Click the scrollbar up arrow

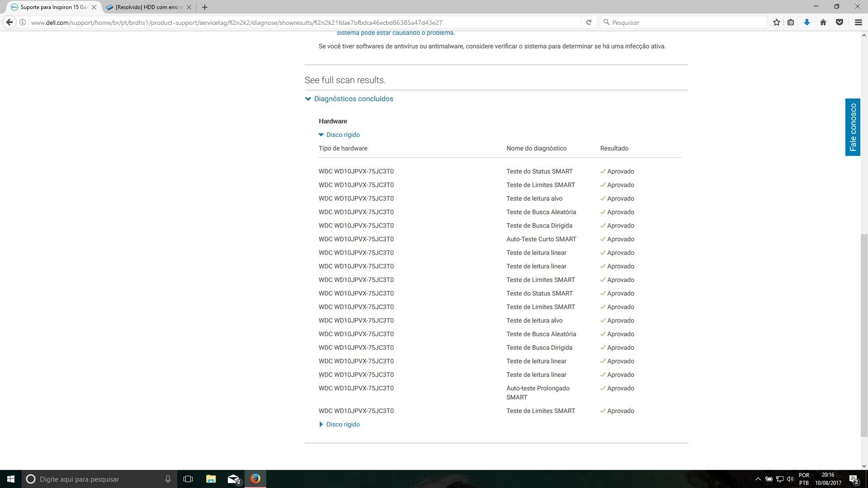coord(864,35)
